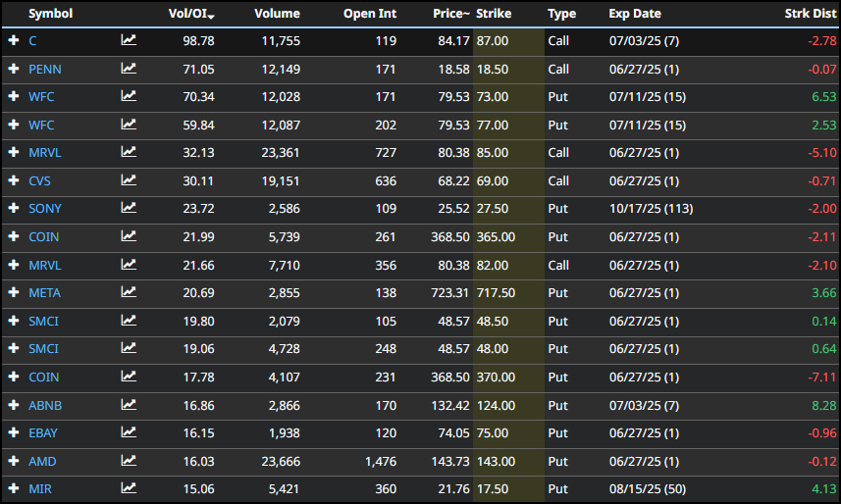Screen dimensions: 841x504
Task: Expand the SMCI 48.50 row plus
Action: [x=14, y=322]
